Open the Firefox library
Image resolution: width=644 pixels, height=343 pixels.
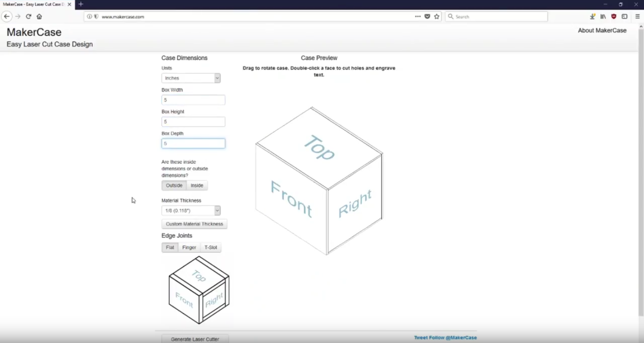[603, 16]
